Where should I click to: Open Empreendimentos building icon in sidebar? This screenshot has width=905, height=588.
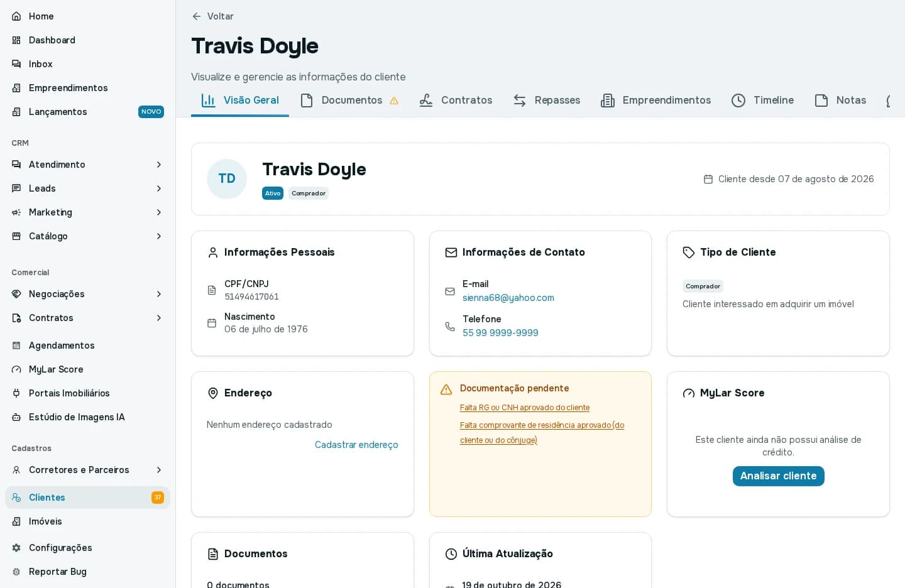(x=16, y=88)
